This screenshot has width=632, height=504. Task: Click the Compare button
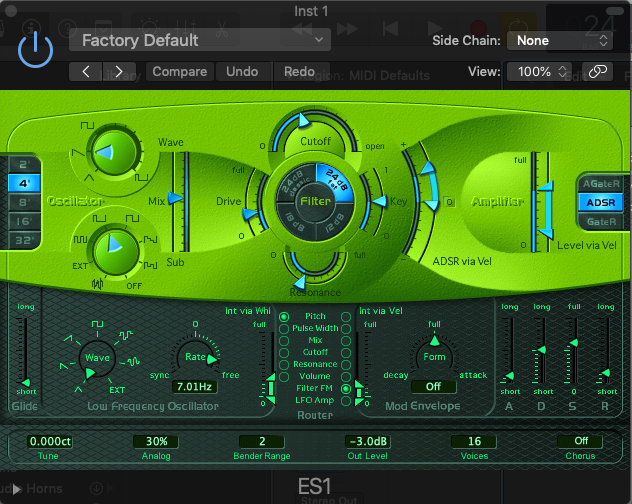[180, 72]
